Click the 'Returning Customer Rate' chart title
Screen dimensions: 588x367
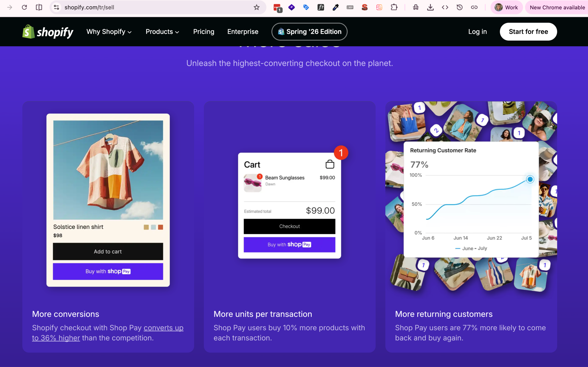(443, 150)
